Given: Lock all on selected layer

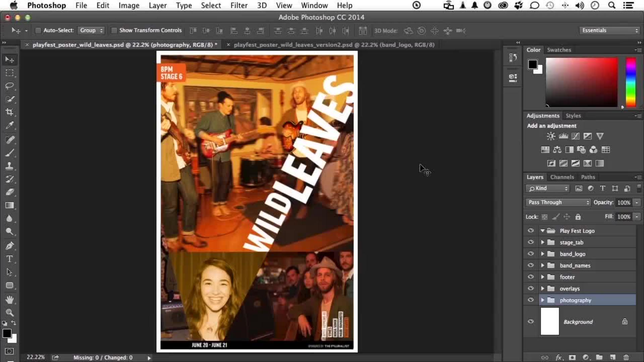Looking at the screenshot, I should [578, 217].
